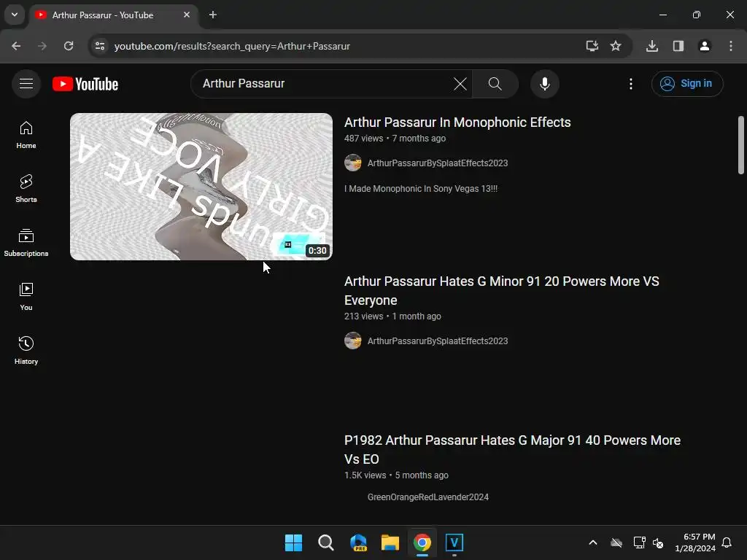Screen dimensions: 747x560
Task: Open a new tab with plus button
Action: pos(213,15)
